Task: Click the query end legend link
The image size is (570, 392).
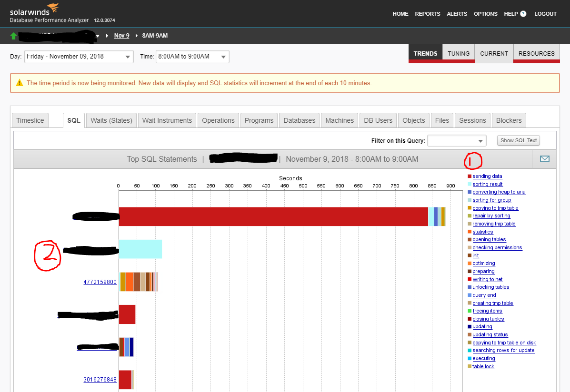Action: click(484, 295)
